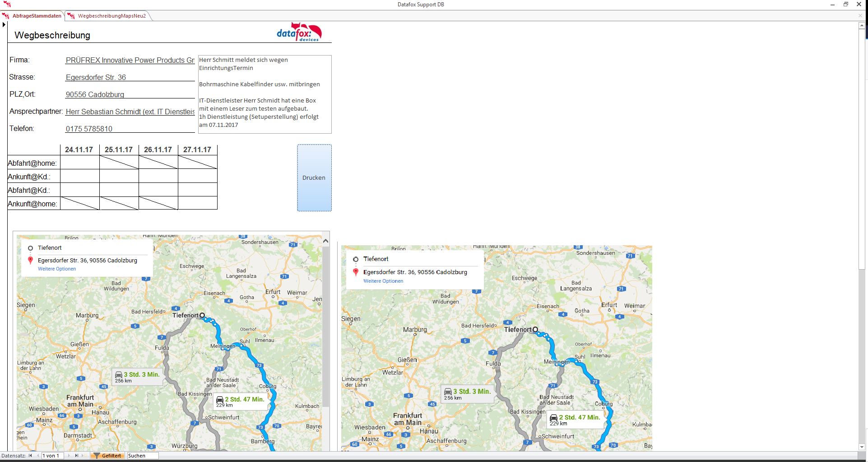
Task: Click the main form vertical scrollbar thumb
Action: coord(862,150)
